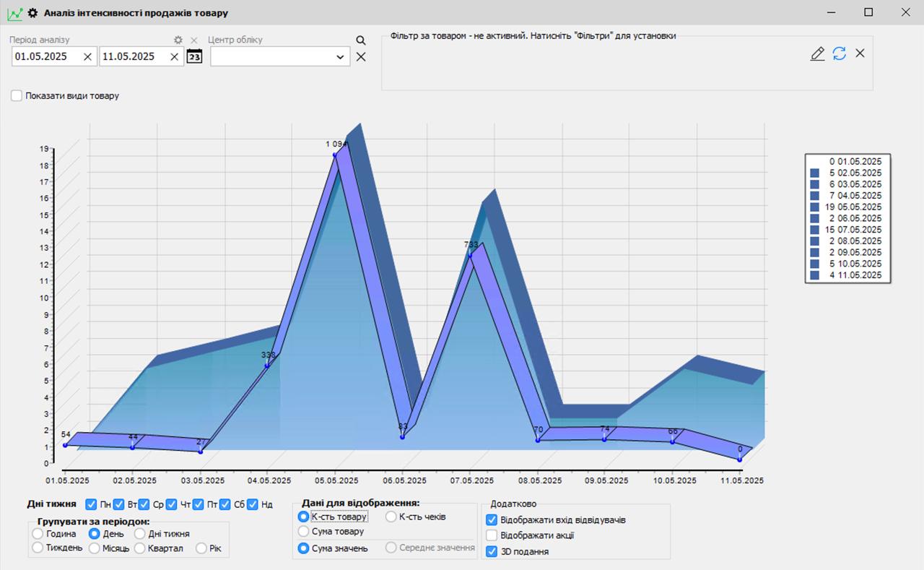This screenshot has height=570, width=924.
Task: Click the chart icon in the title bar
Action: coord(13,12)
